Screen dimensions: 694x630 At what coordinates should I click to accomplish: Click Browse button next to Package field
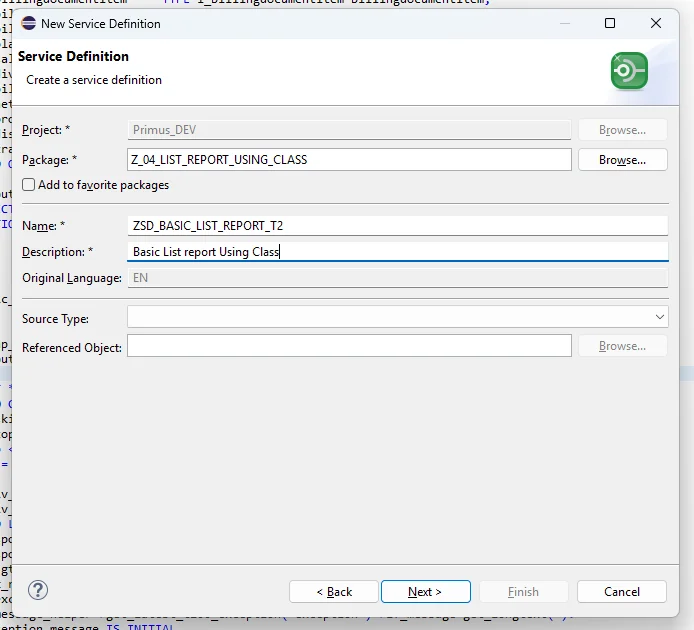coord(622,160)
